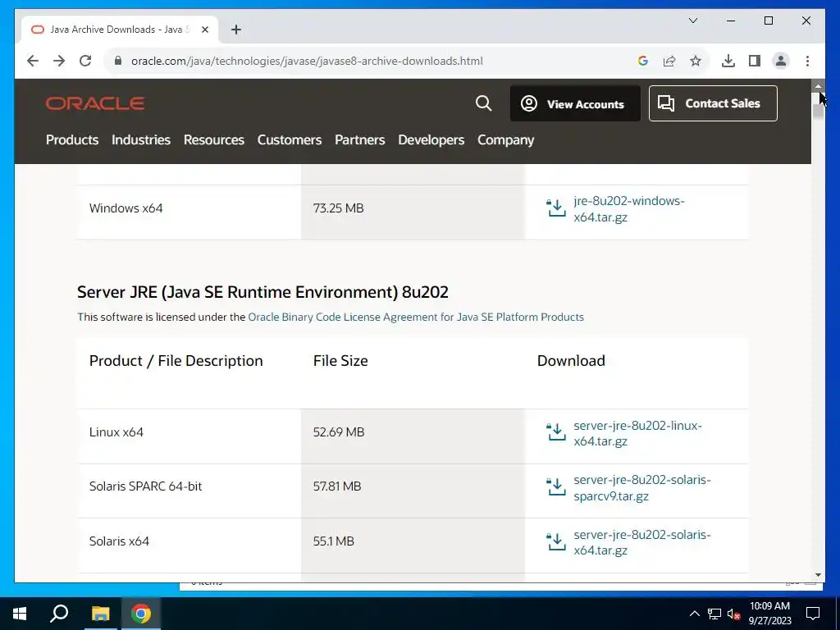Open a new tab
This screenshot has width=840, height=630.
[x=235, y=30]
